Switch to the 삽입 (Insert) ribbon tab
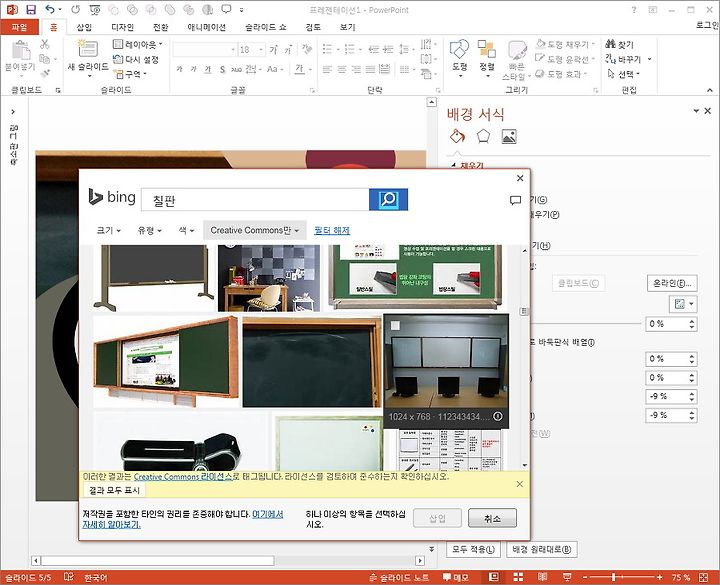 pyautogui.click(x=84, y=27)
